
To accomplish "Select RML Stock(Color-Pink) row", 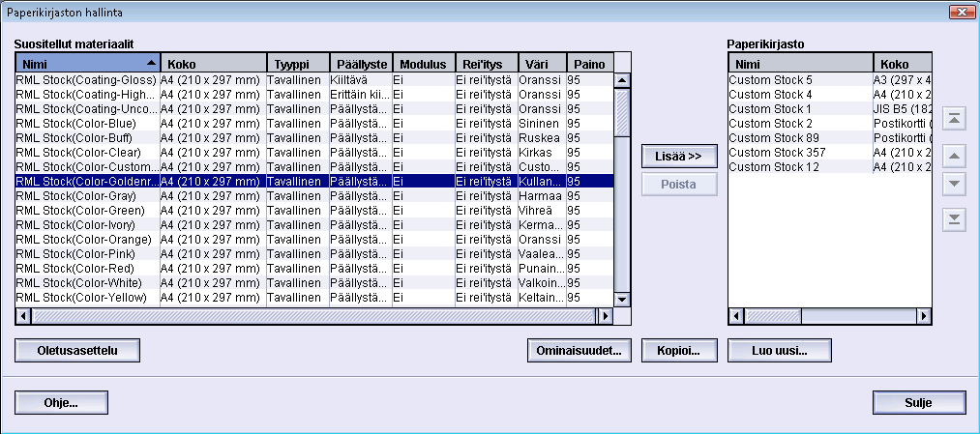I will [314, 253].
